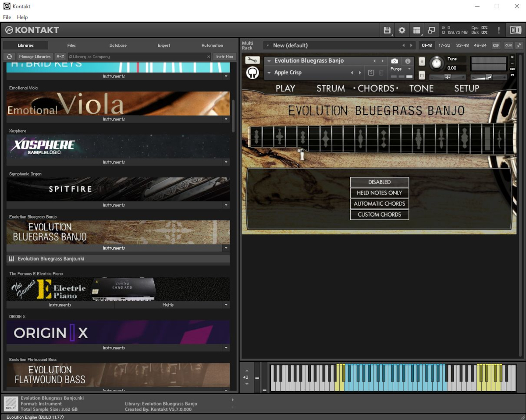This screenshot has width=526, height=420.
Task: Save the Apple Crisp snapshot
Action: tap(371, 73)
